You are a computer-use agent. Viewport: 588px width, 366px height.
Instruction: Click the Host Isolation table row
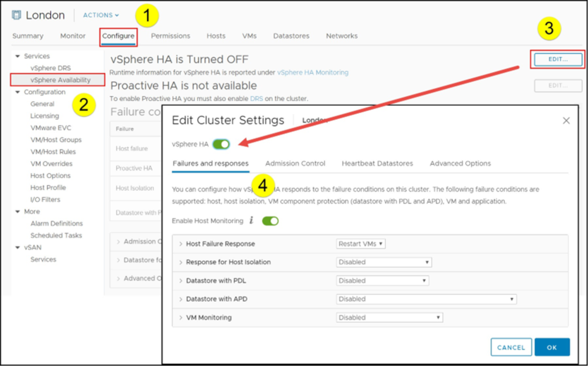pyautogui.click(x=136, y=188)
